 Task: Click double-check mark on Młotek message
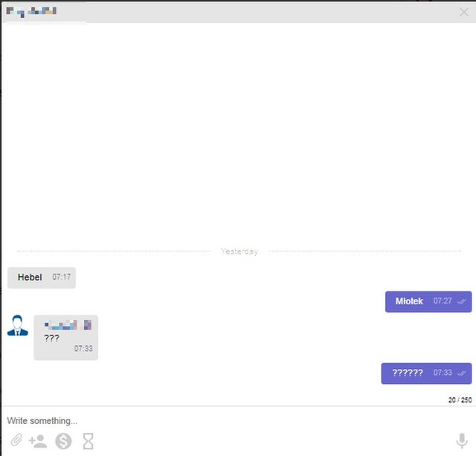[x=462, y=301]
